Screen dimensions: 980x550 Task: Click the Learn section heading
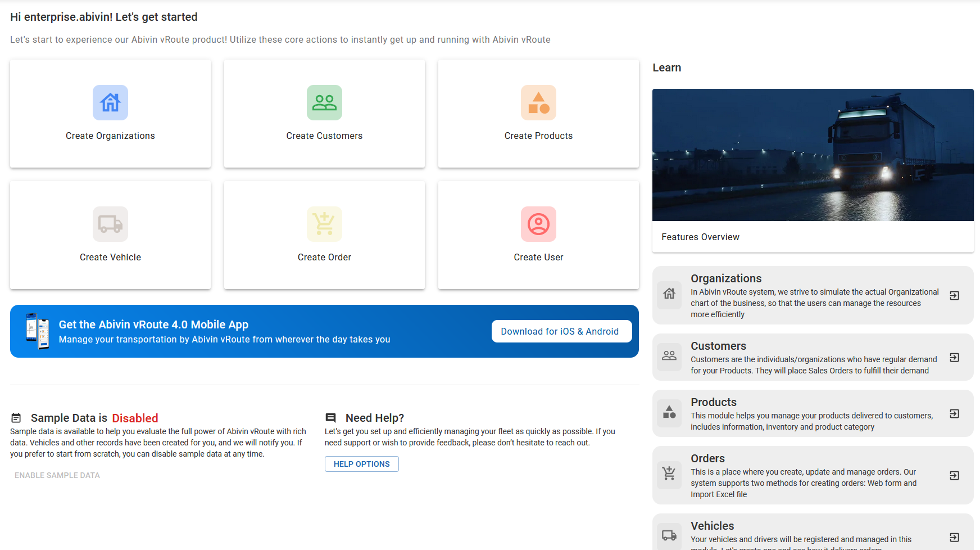click(666, 67)
